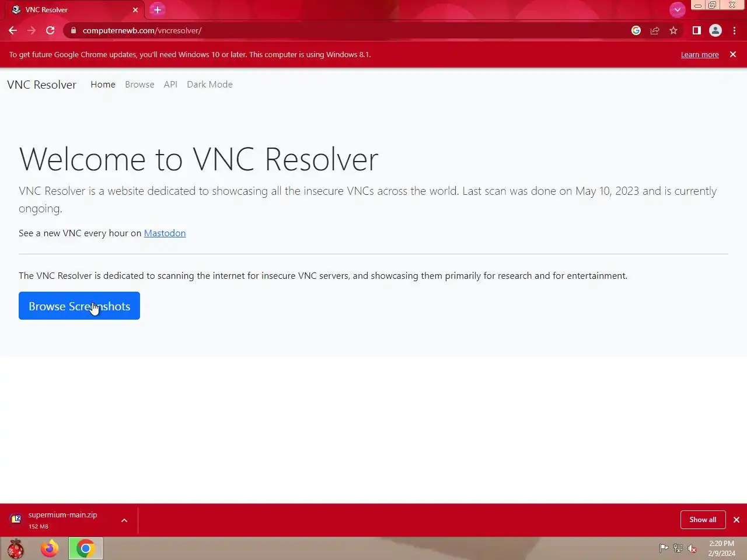Open the Start menu icon
Image resolution: width=747 pixels, height=560 pixels.
click(16, 548)
